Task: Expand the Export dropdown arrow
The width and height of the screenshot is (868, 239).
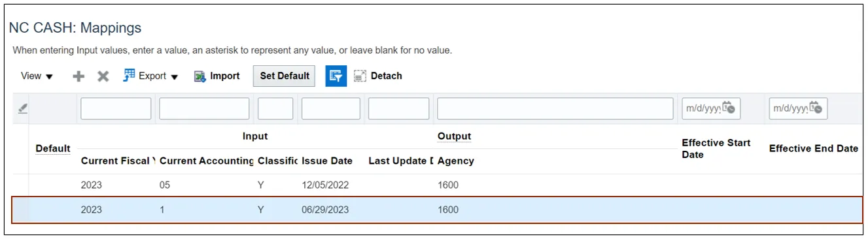Action: (x=175, y=77)
